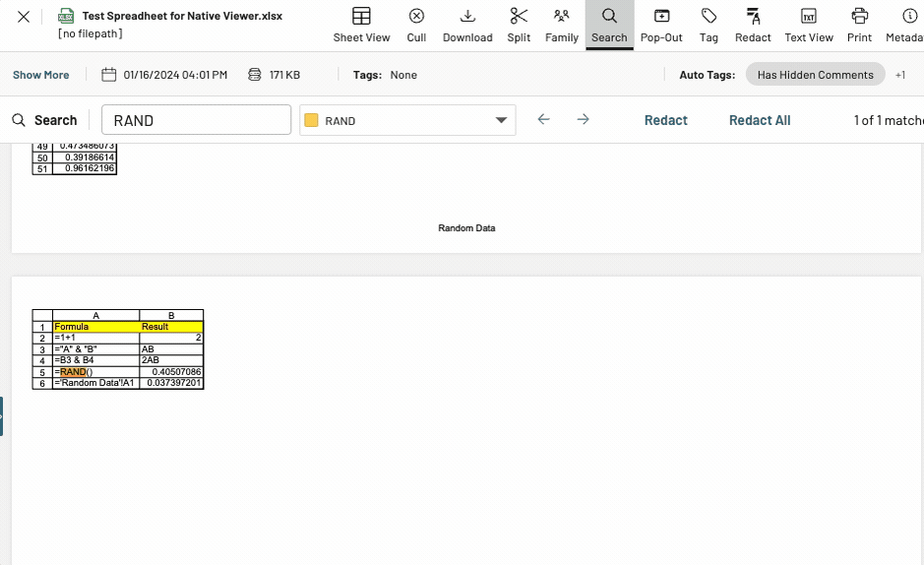Show the additional +1 auto tags
Viewport: 924px width, 565px height.
point(900,75)
